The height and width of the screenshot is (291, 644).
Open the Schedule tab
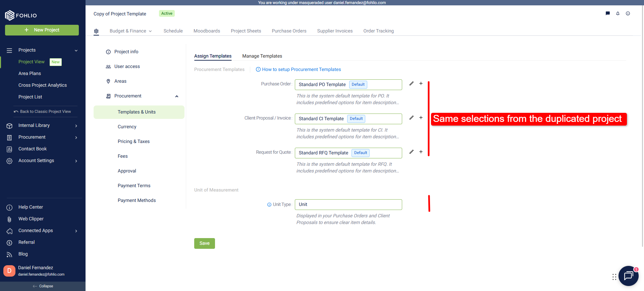click(x=173, y=31)
